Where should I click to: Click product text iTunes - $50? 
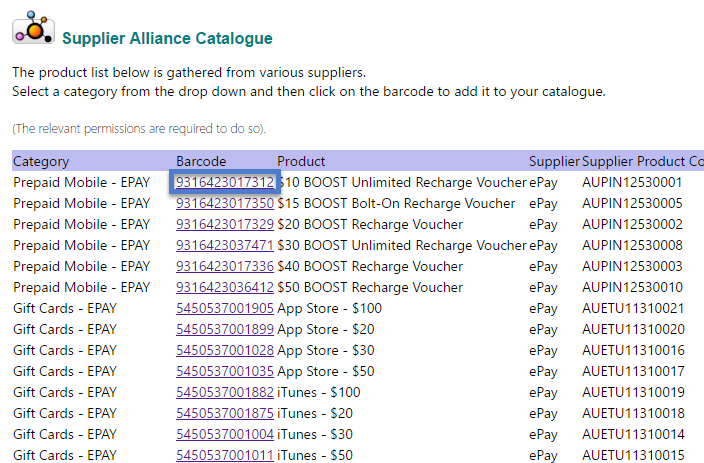(315, 455)
